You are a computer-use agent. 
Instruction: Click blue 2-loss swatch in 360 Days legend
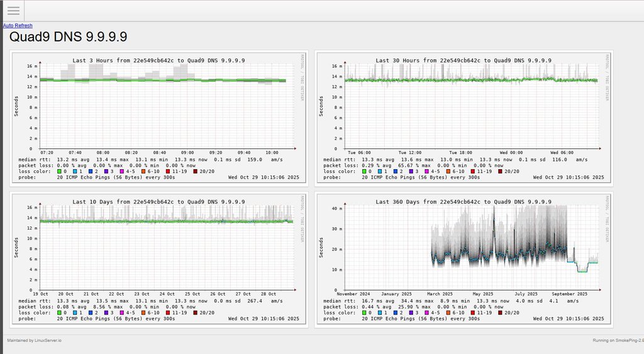(397, 313)
